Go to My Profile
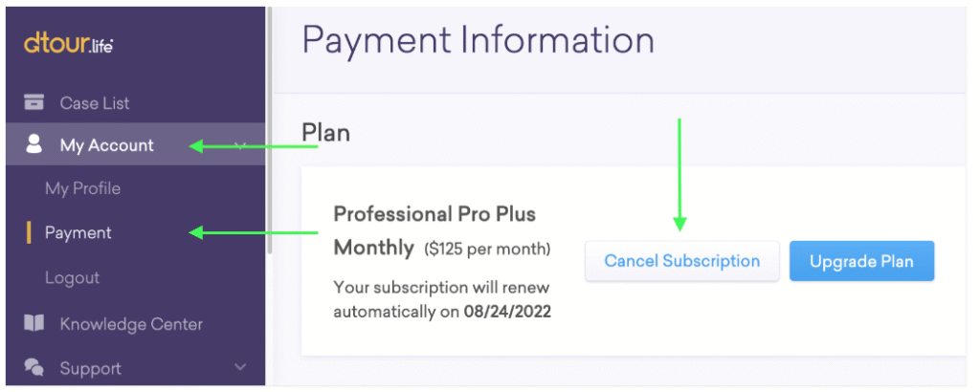Screen dimensions: 980x392 coord(82,188)
